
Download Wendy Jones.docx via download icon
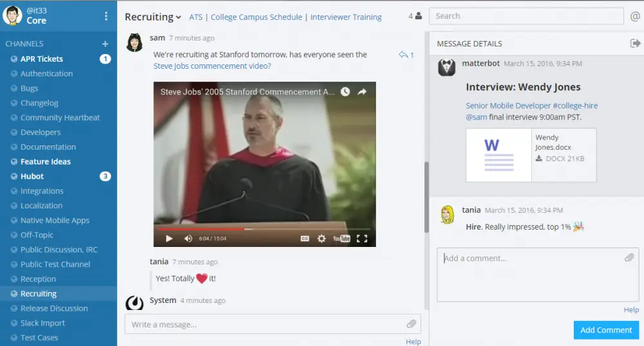point(539,159)
